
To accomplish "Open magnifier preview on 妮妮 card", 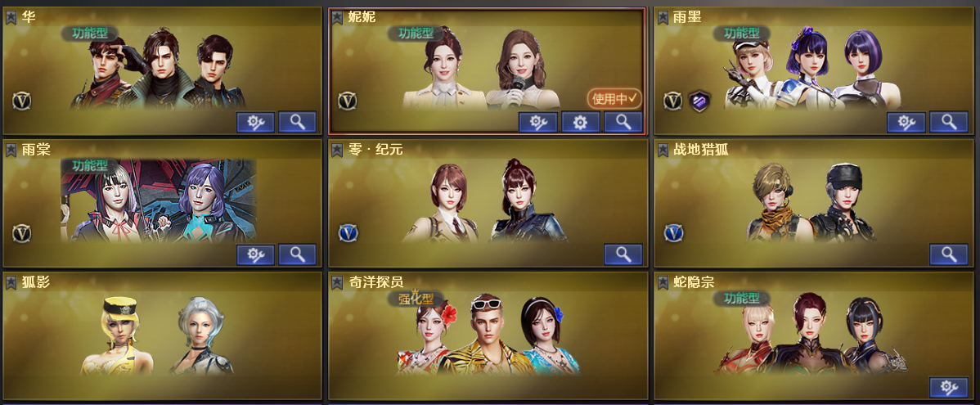I will (623, 123).
